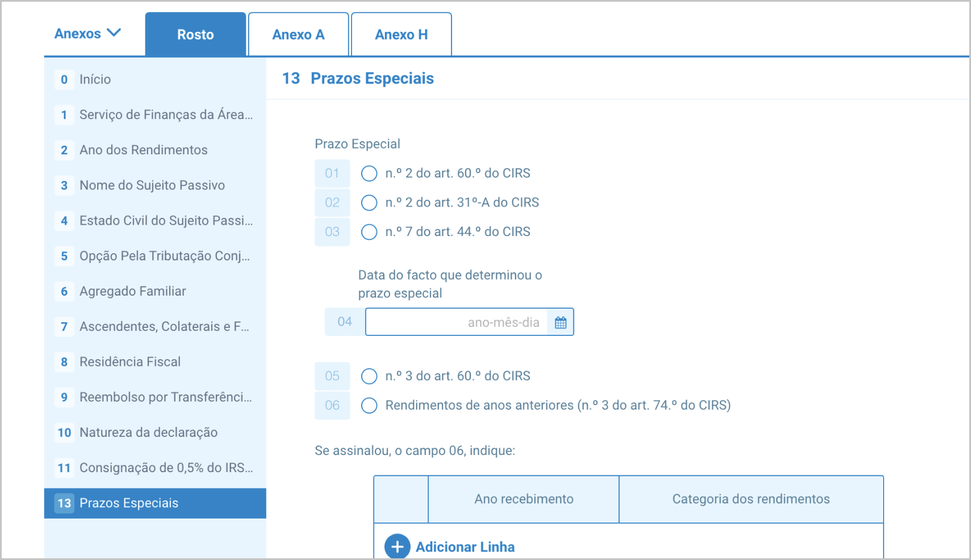
Task: Expand the Anexos dropdown menu
Action: [x=88, y=33]
